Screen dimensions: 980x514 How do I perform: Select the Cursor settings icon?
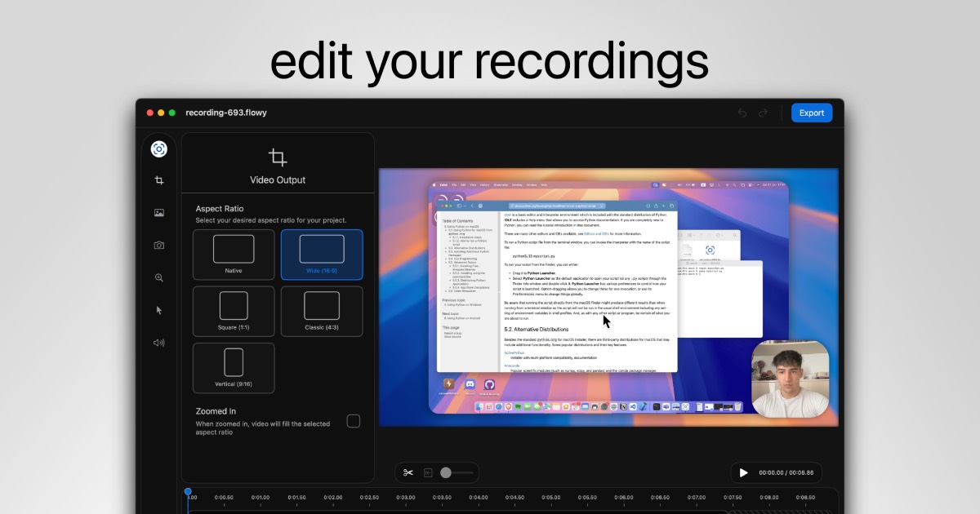[158, 310]
